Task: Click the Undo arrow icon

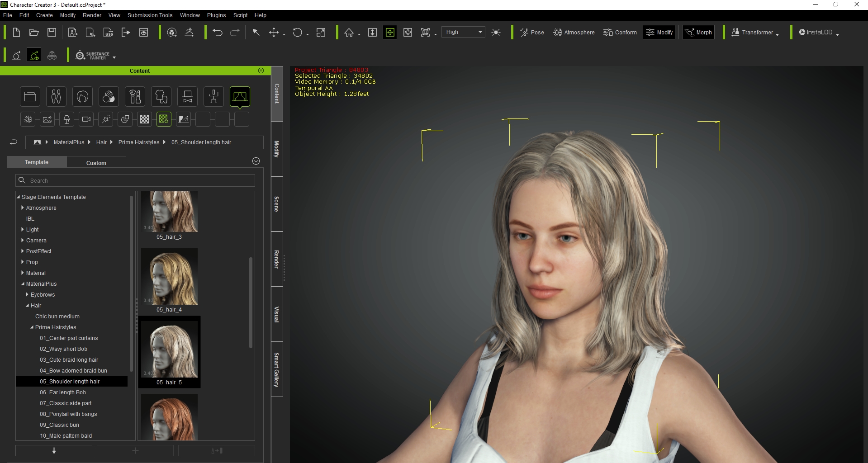Action: [218, 32]
